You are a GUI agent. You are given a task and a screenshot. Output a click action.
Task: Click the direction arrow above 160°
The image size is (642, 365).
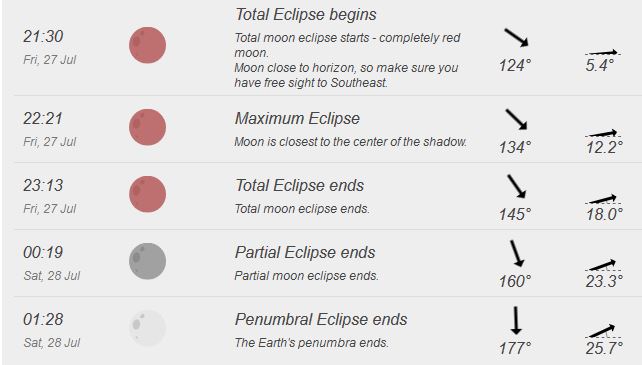point(517,254)
